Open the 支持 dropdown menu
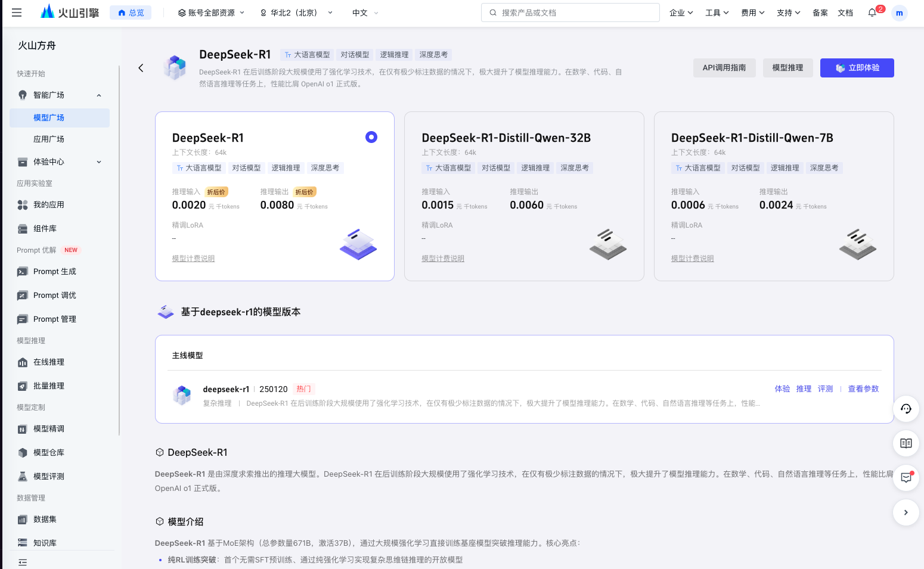This screenshot has height=569, width=924. [789, 13]
